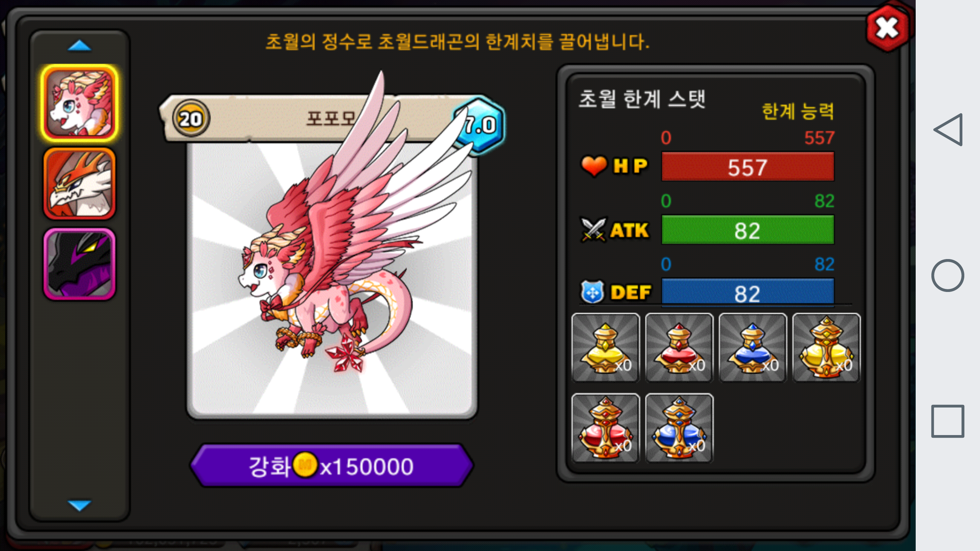This screenshot has width=980, height=551.
Task: Click the purple 강화 x150000 button
Action: [x=332, y=466]
